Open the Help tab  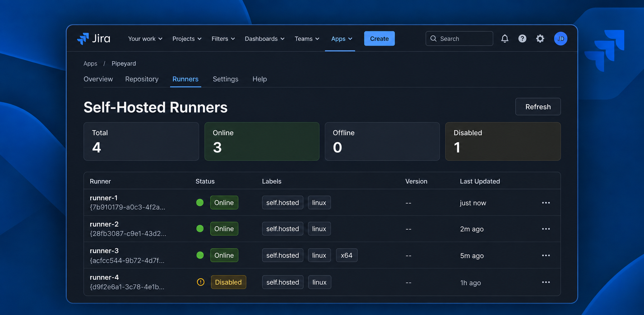[x=260, y=79]
